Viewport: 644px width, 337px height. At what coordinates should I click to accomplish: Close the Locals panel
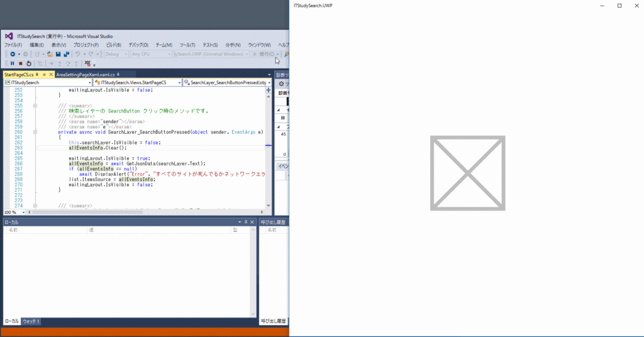tap(252, 222)
